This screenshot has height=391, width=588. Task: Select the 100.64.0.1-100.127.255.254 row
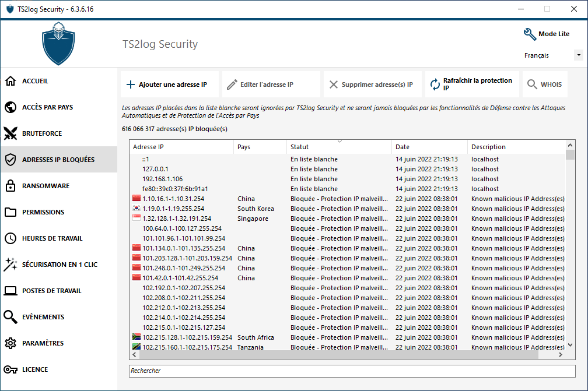click(347, 228)
